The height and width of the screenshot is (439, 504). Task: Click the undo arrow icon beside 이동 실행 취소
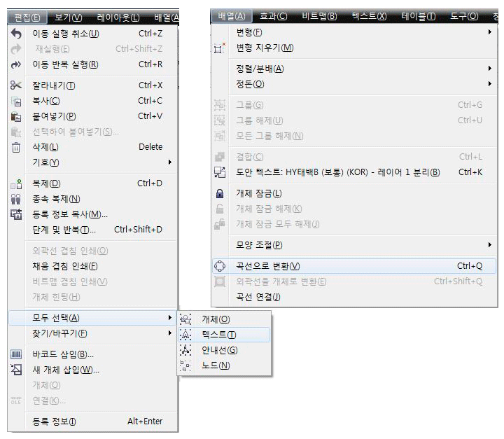17,34
